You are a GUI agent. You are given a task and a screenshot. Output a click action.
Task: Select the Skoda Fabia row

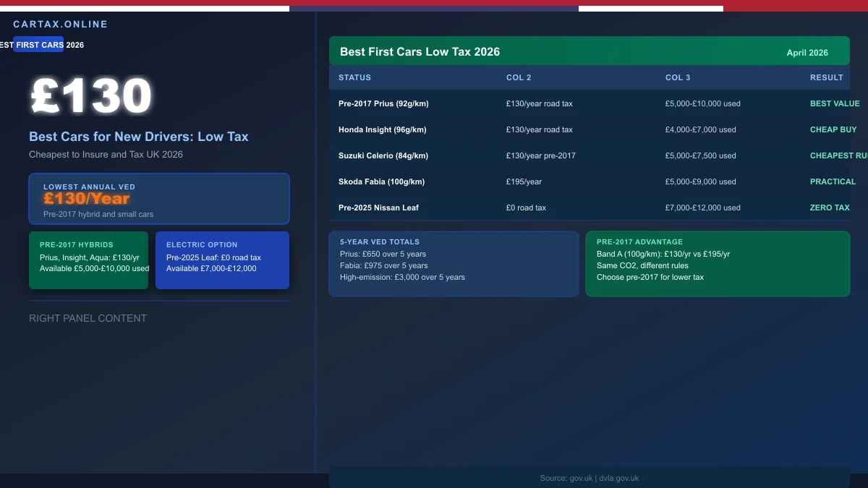coord(506,181)
